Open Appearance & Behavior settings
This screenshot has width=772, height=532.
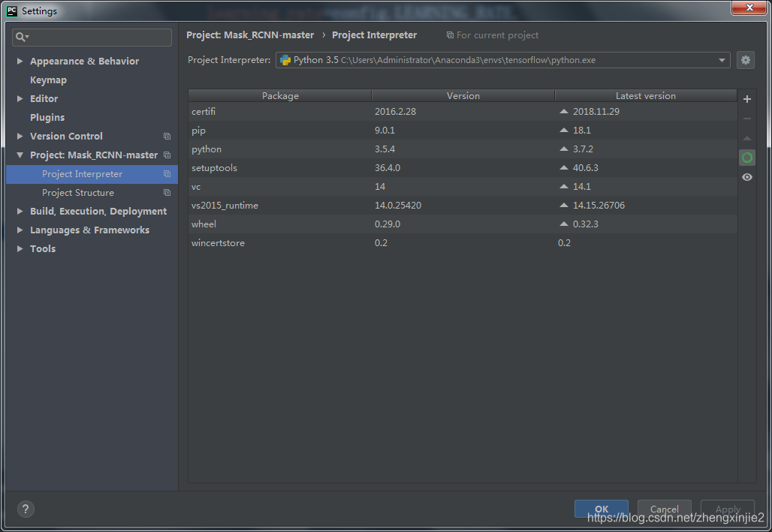coord(84,61)
